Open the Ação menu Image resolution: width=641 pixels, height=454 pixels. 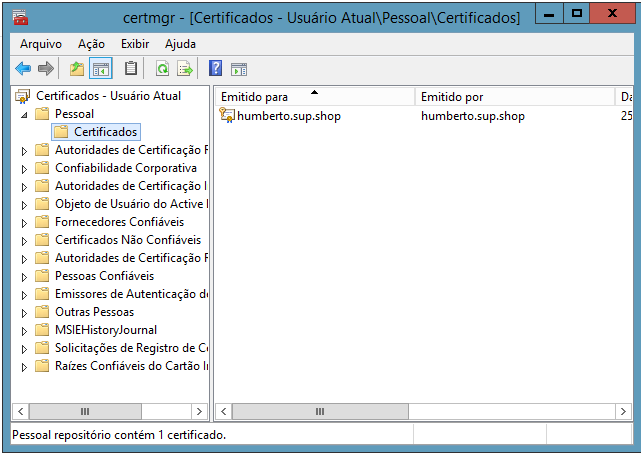[x=91, y=44]
